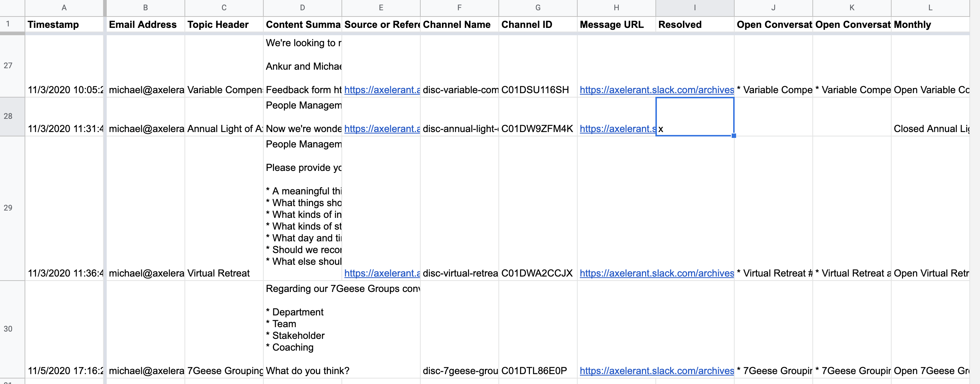This screenshot has height=384, width=980.
Task: Select column D header
Action: pyautogui.click(x=303, y=8)
